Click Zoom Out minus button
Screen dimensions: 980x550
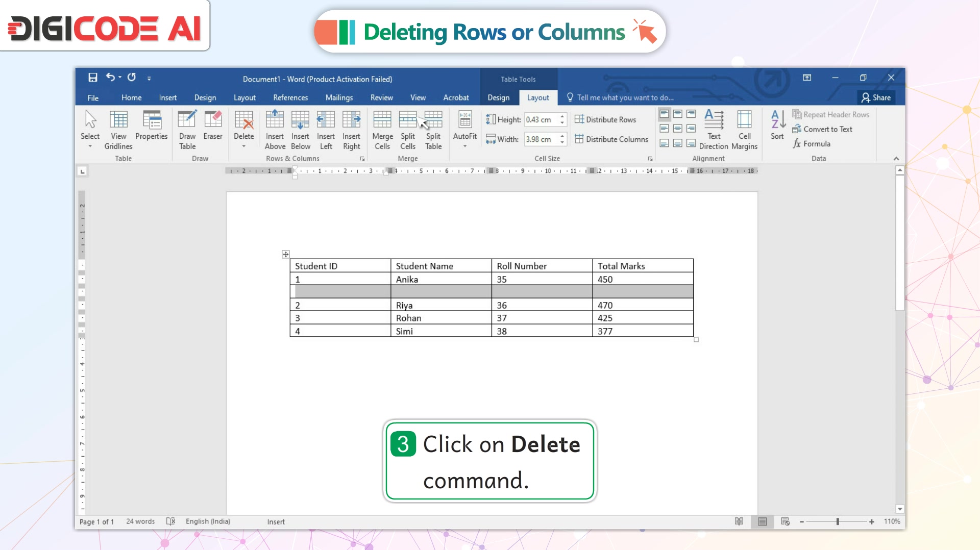(802, 521)
